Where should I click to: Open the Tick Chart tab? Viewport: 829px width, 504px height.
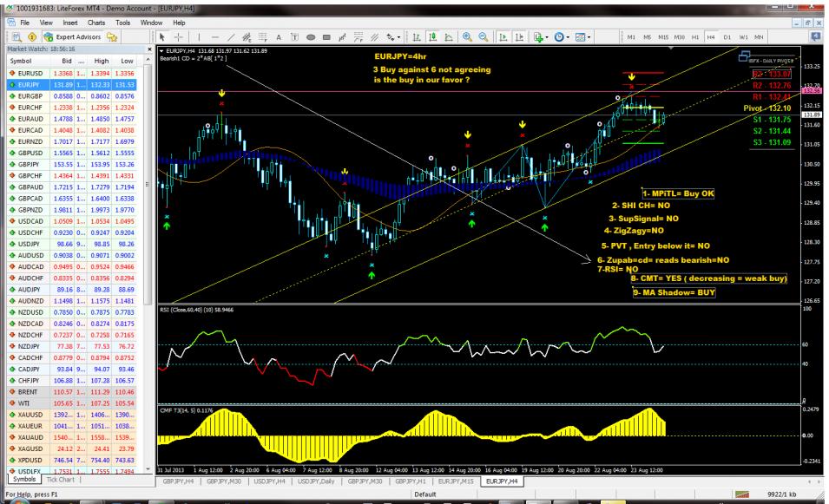pyautogui.click(x=64, y=479)
